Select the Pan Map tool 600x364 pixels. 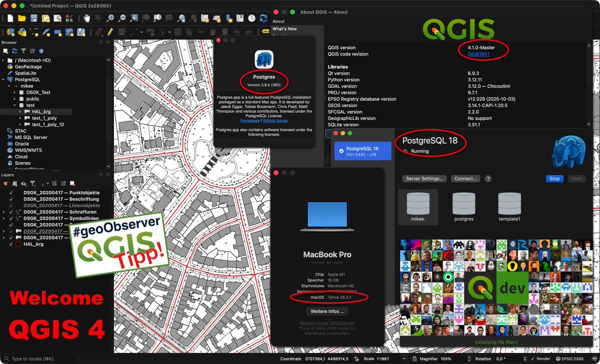(85, 17)
